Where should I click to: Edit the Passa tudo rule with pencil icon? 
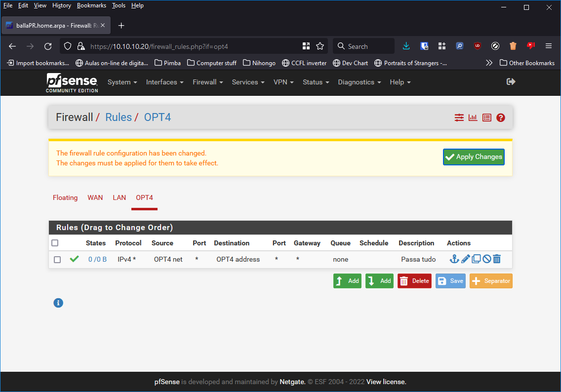tap(465, 259)
